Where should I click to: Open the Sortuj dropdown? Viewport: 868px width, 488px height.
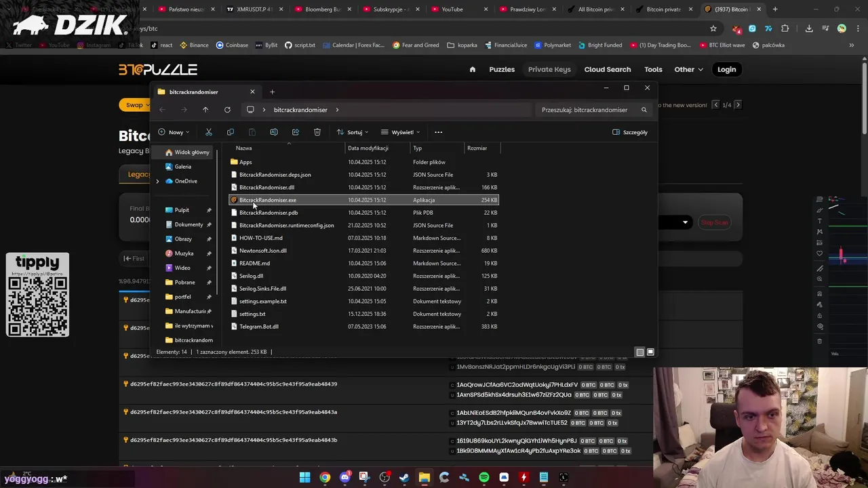click(x=353, y=132)
